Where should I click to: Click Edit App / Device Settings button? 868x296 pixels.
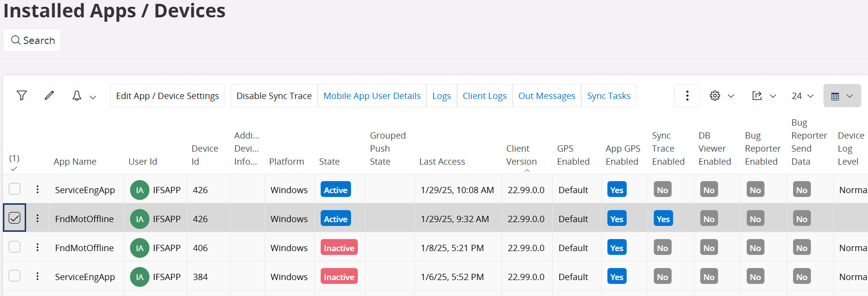[x=167, y=96]
